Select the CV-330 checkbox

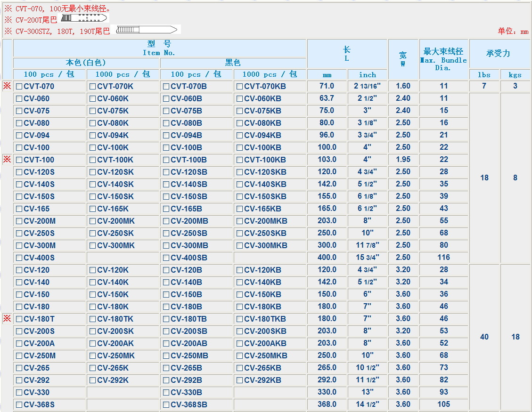coord(19,392)
